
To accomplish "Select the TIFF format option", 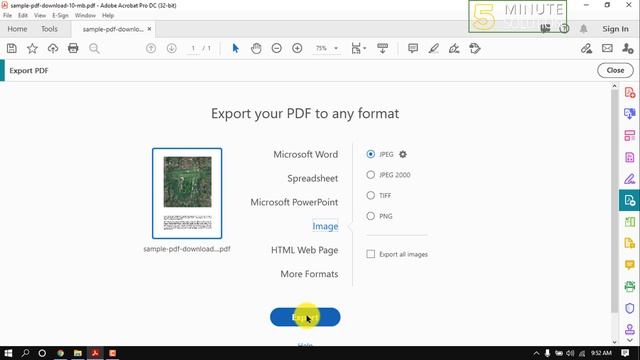I will tap(370, 196).
